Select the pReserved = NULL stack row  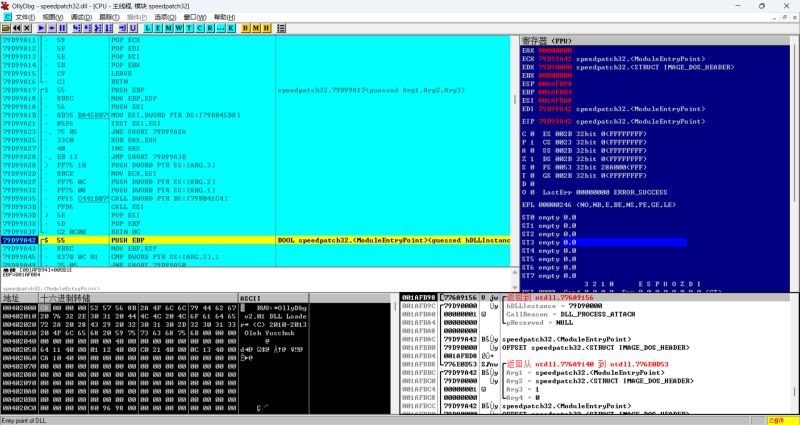pos(595,322)
